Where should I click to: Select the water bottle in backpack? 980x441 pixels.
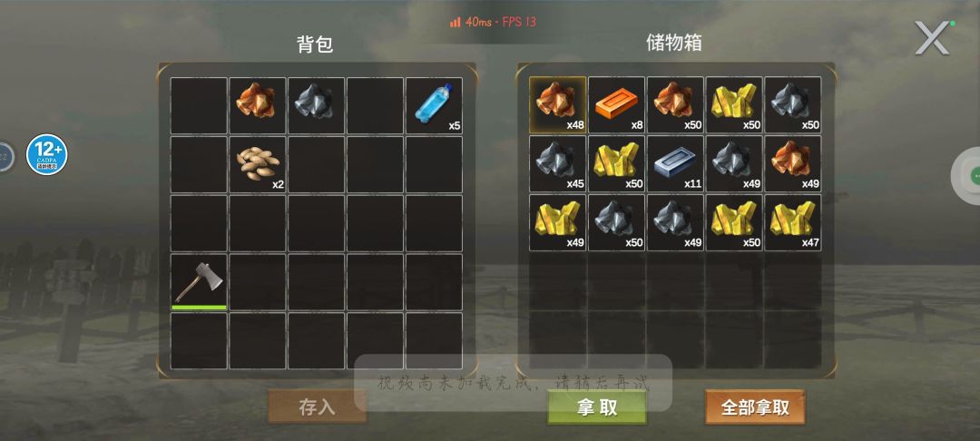tap(434, 105)
